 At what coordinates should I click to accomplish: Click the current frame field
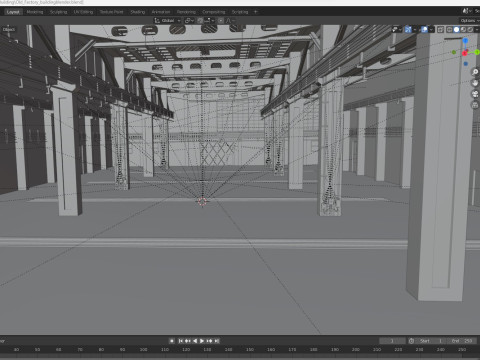392,341
